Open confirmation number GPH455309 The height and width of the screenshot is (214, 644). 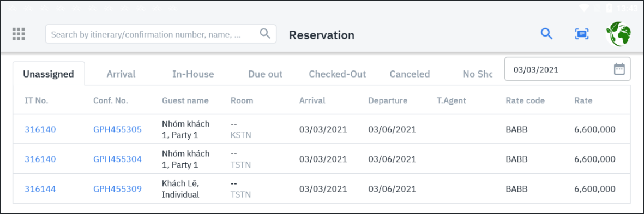point(117,189)
